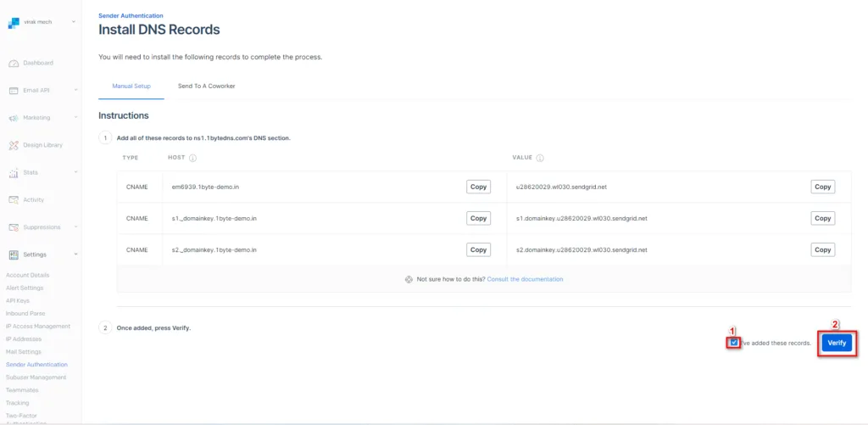Open the Dashboard icon in sidebar
The width and height of the screenshot is (868, 425).
pos(14,64)
